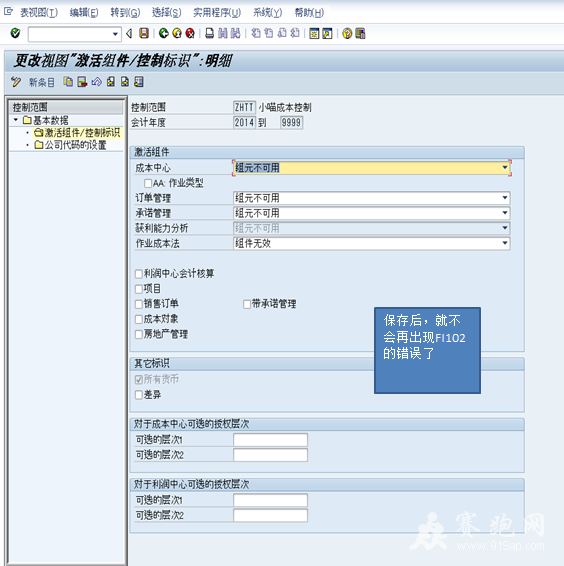
Task: Enable the 利润中心会计核算 checkbox
Action: point(139,274)
